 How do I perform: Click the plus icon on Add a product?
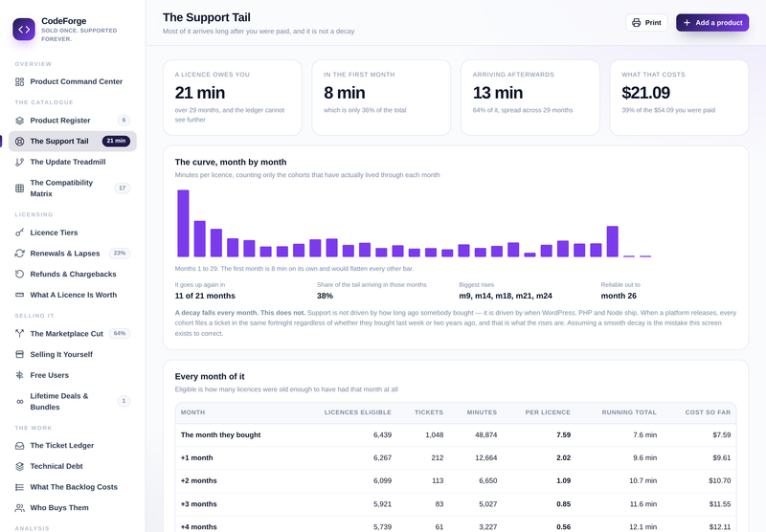[687, 23]
